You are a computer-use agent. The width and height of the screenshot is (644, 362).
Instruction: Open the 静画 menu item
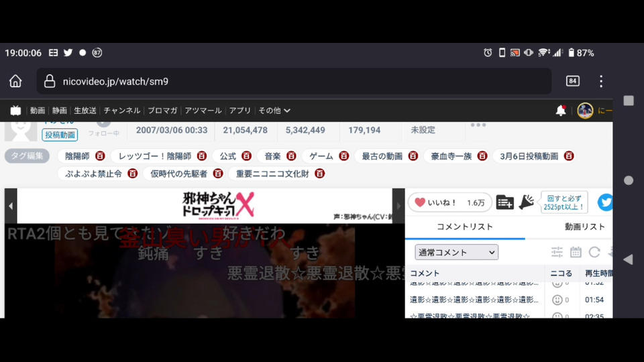[x=59, y=111]
